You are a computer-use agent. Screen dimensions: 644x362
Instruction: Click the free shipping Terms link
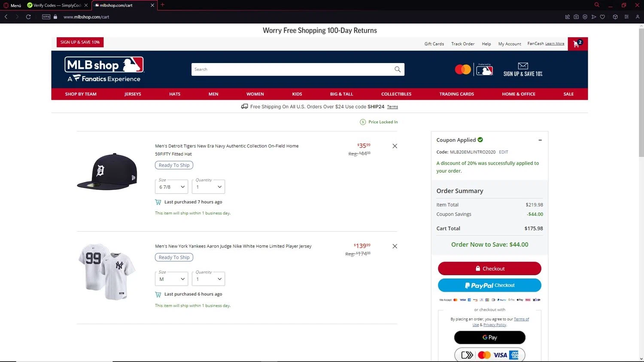point(392,107)
